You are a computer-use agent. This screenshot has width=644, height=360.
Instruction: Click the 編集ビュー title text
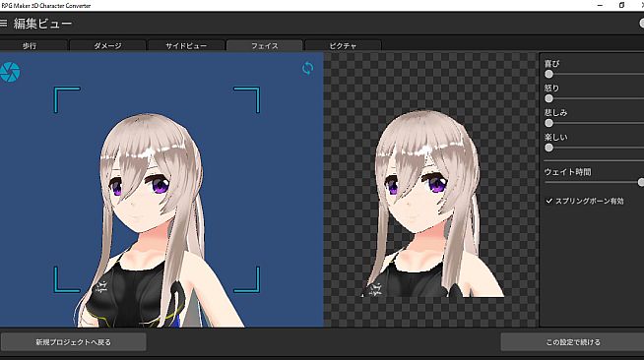[x=42, y=24]
